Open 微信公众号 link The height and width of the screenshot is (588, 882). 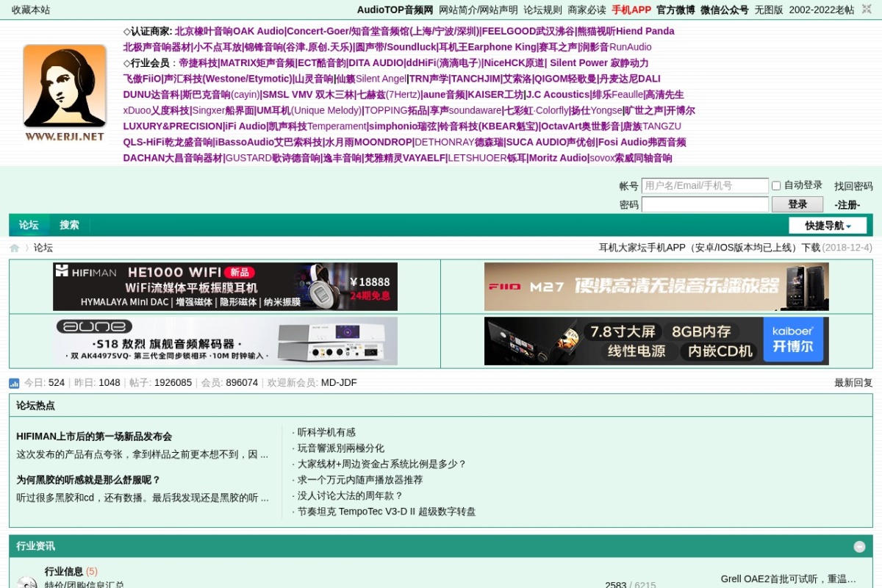click(725, 10)
